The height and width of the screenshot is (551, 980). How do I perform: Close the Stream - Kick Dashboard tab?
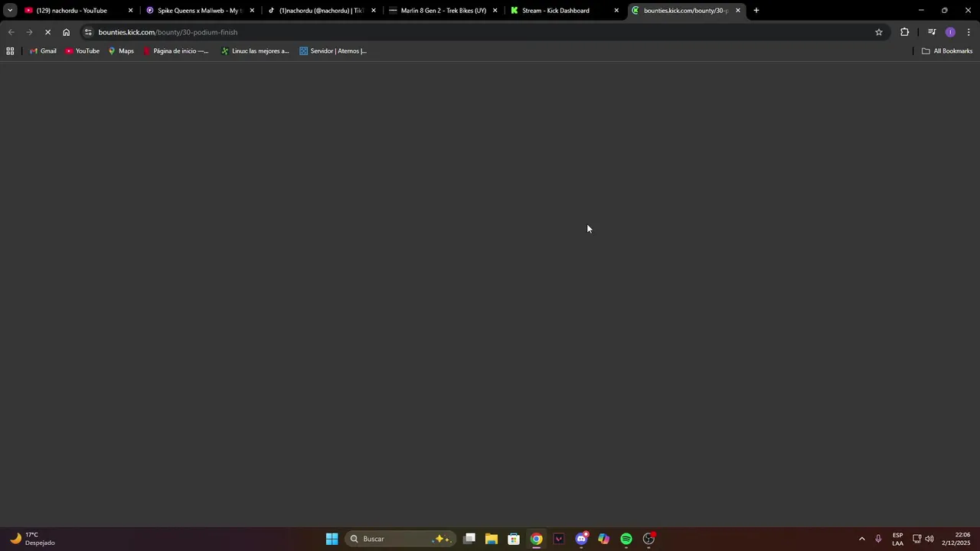[x=616, y=11]
